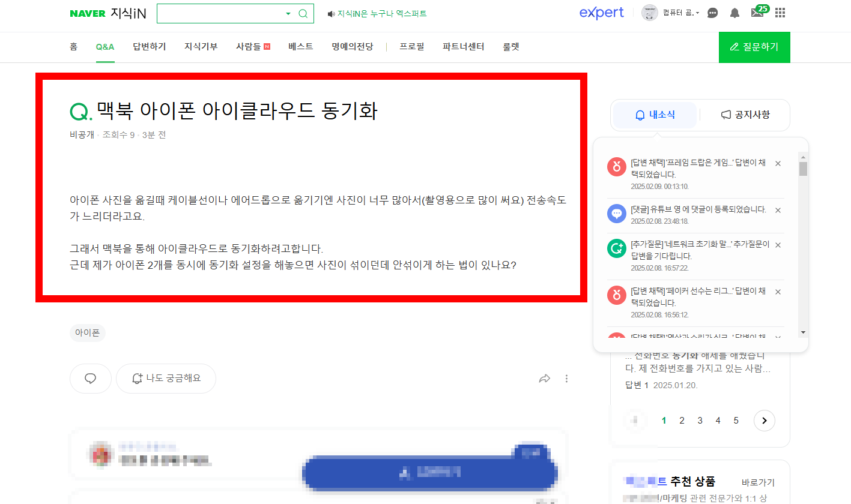Screen dimensions: 851x504
Task: Click the share arrow icon
Action: point(545,379)
